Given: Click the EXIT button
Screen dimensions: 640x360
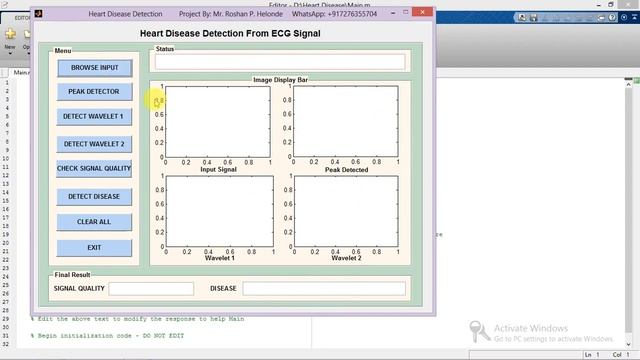Looking at the screenshot, I should click(x=94, y=248).
